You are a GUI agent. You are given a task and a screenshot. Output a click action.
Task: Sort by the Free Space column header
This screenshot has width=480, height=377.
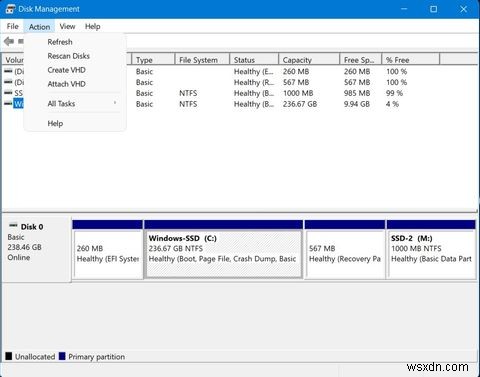point(361,60)
